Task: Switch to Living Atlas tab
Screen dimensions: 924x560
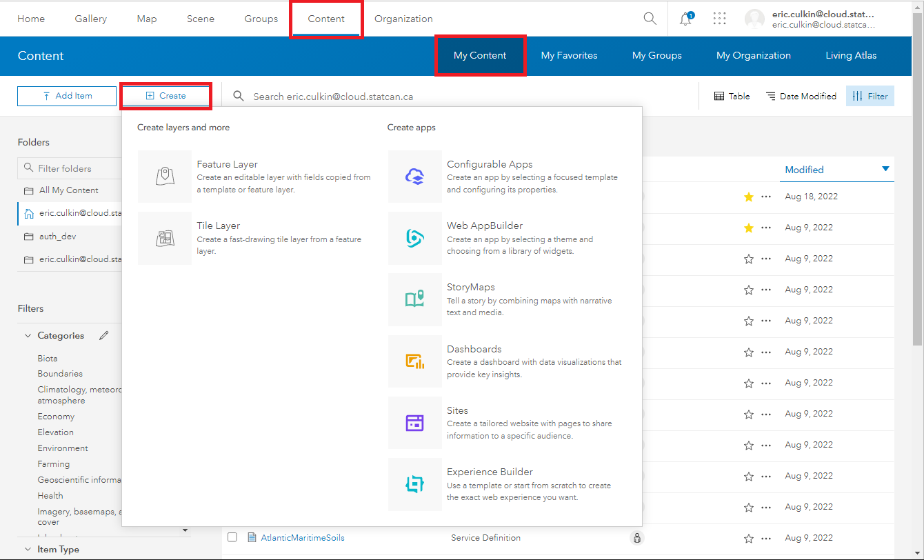Action: (851, 55)
